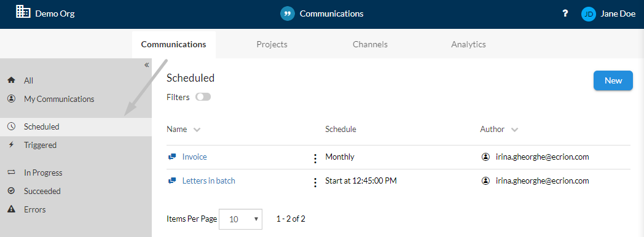Click the author email in Letters in batch row
The width and height of the screenshot is (644, 237).
543,181
